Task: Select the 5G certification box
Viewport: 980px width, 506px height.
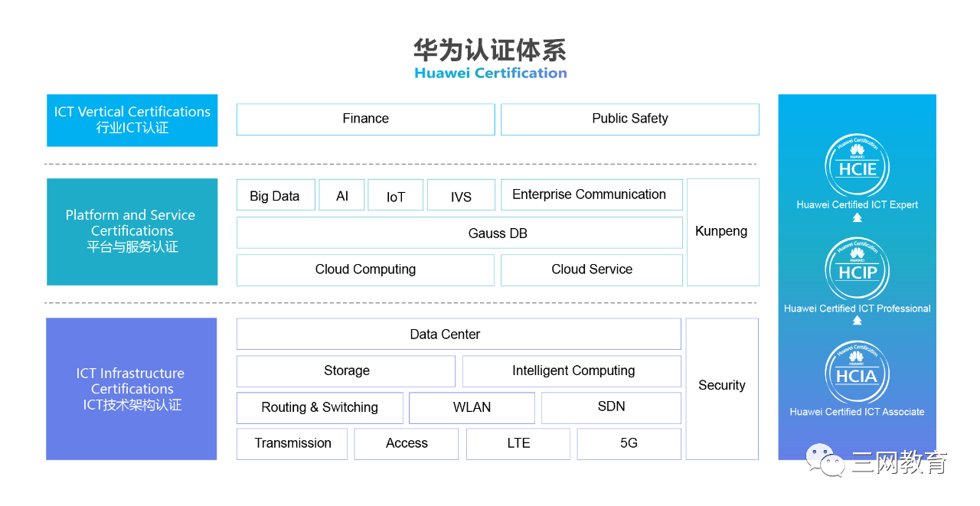Action: (x=629, y=443)
